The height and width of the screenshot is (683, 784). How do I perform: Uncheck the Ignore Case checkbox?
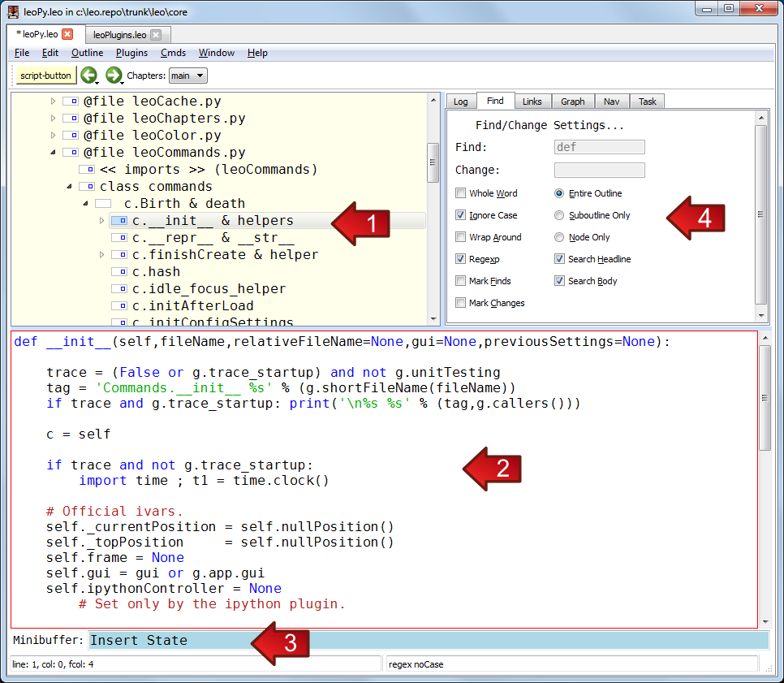(460, 215)
